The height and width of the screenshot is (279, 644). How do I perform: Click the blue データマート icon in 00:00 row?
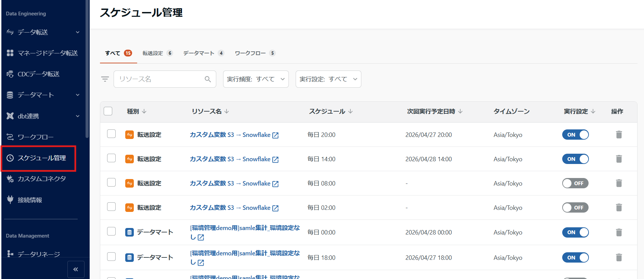coord(129,232)
